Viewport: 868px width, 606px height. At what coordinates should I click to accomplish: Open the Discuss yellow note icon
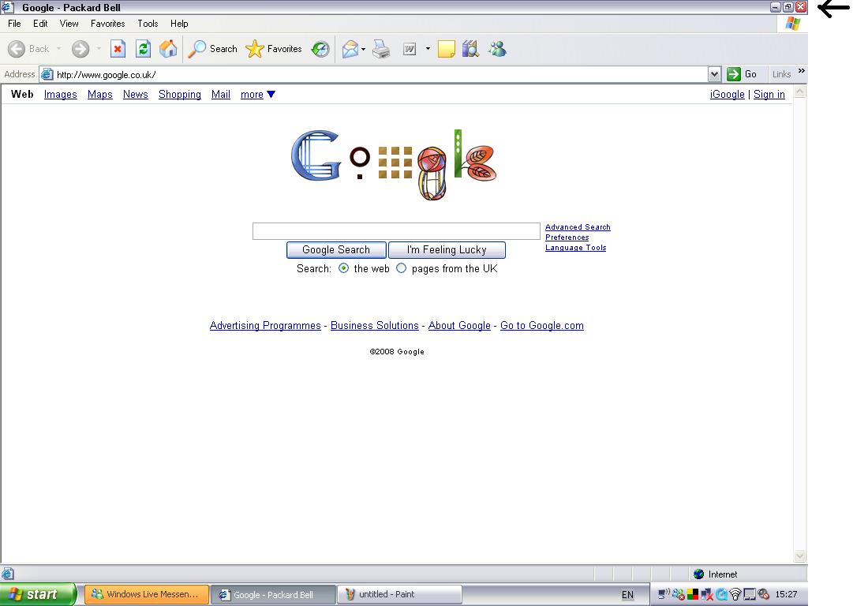click(446, 49)
